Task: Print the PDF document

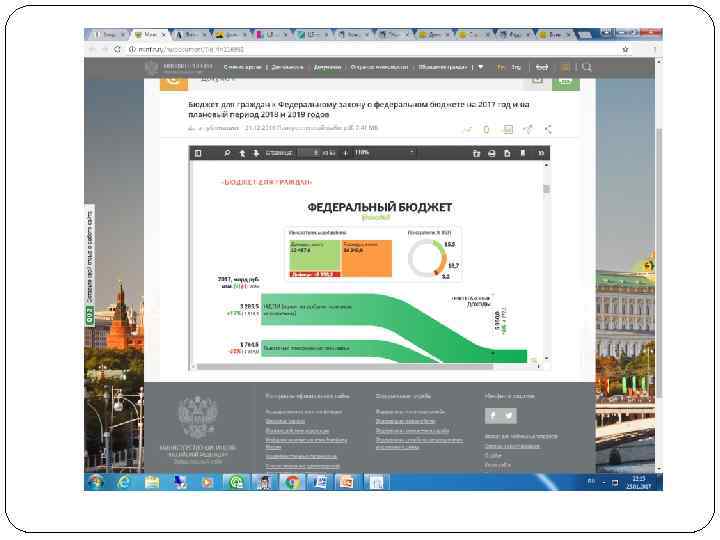Action: [x=492, y=153]
